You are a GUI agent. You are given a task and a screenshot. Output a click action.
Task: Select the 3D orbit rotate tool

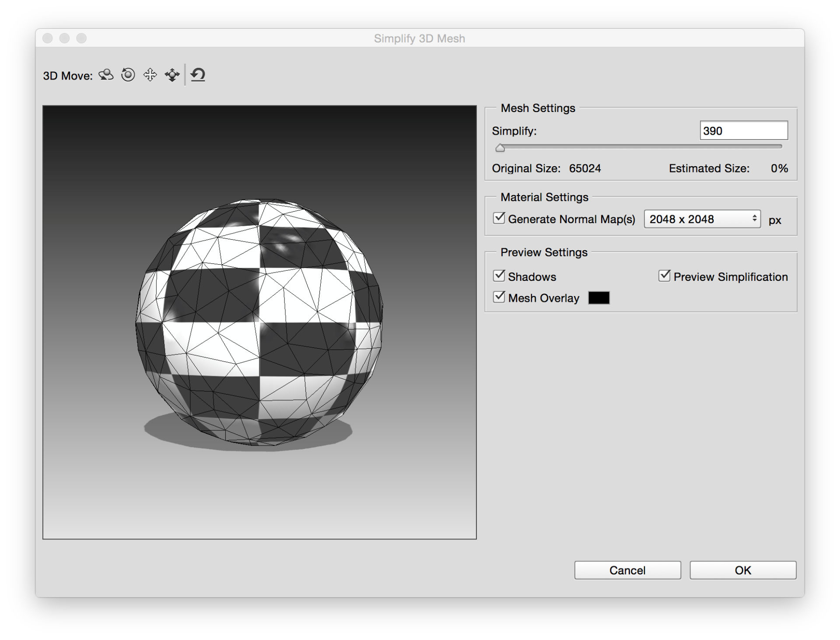(x=105, y=75)
